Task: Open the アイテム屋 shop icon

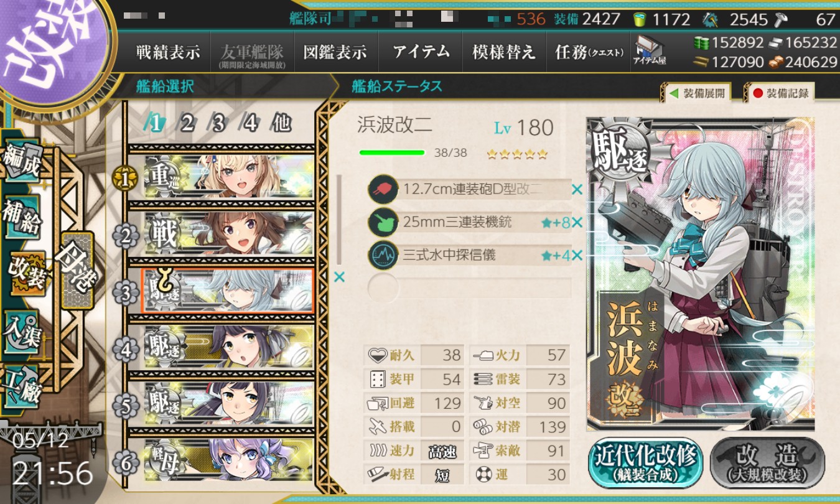Action: pyautogui.click(x=649, y=51)
